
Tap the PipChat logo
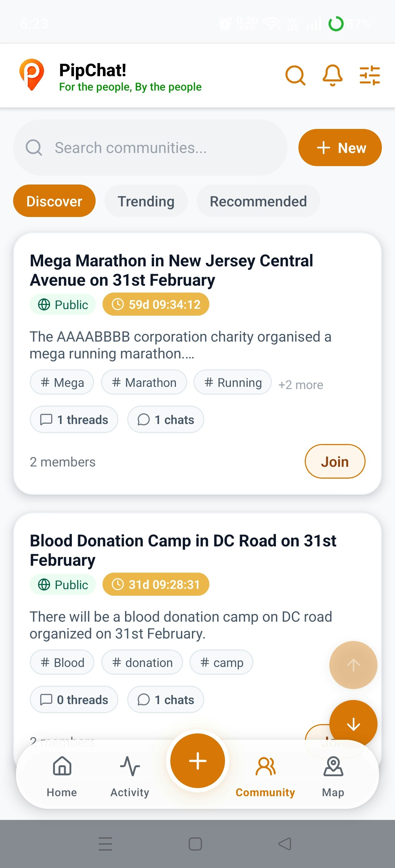(x=32, y=75)
